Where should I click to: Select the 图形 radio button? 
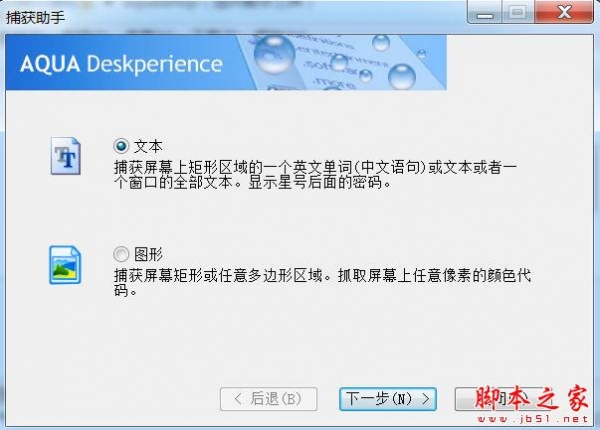click(x=121, y=254)
